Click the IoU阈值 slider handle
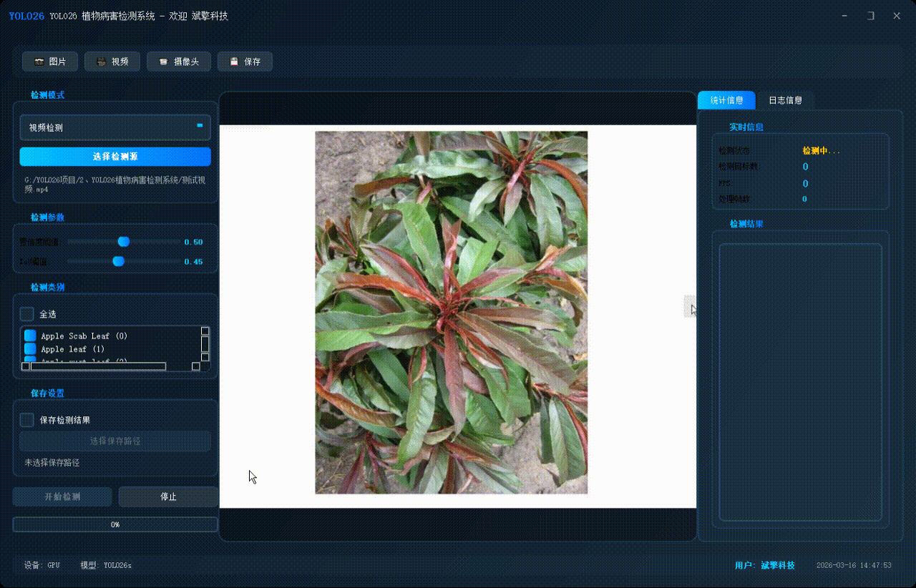Image resolution: width=916 pixels, height=588 pixels. (x=119, y=262)
